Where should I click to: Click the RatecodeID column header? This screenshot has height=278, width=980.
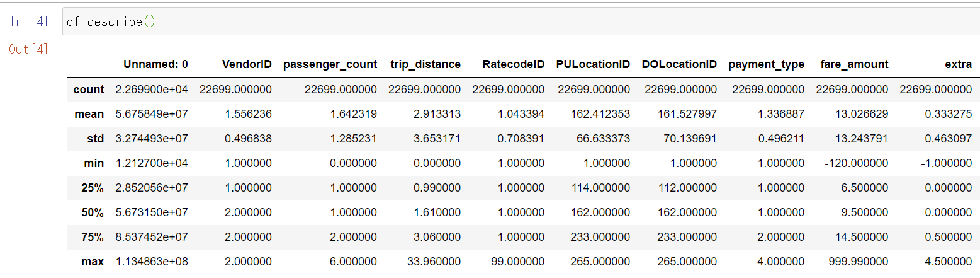point(514,64)
